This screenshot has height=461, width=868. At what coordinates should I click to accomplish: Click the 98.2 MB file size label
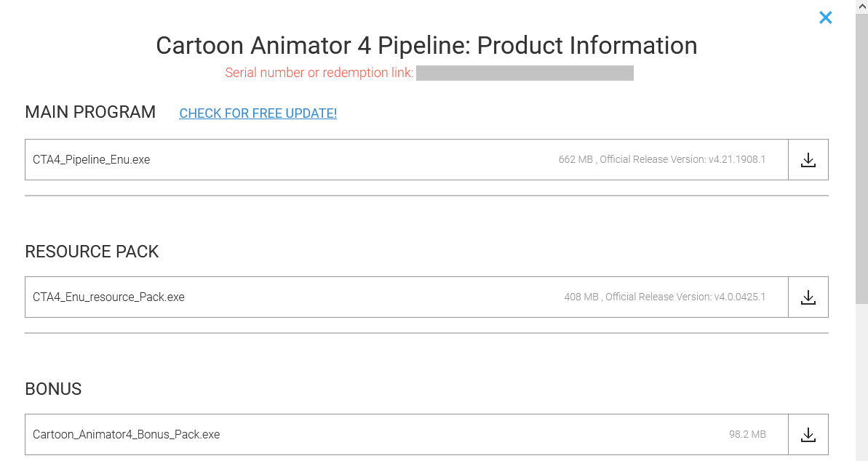[x=747, y=435]
